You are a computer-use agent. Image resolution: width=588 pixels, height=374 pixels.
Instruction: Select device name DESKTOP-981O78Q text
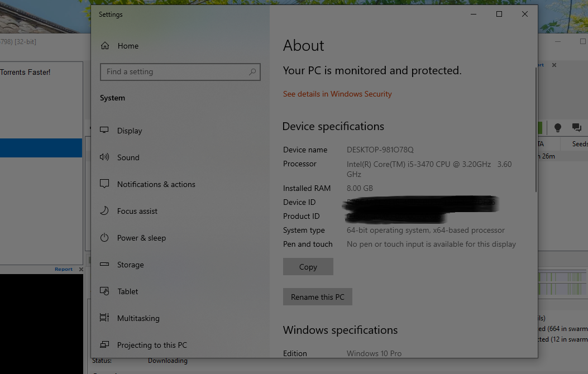point(380,150)
